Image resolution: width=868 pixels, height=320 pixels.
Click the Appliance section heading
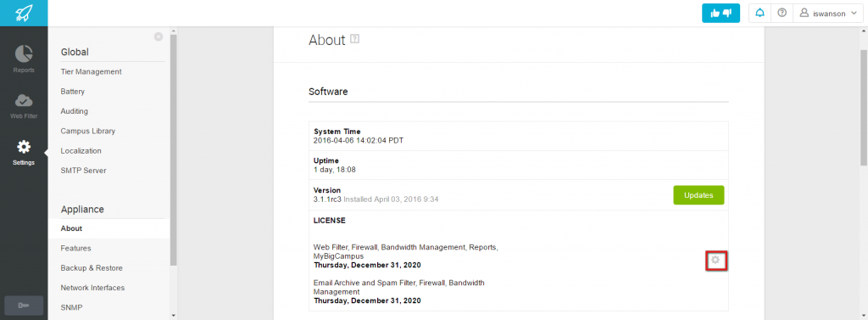pos(82,209)
